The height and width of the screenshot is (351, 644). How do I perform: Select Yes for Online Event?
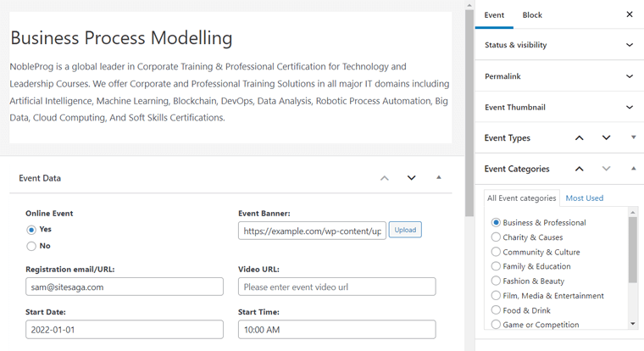tap(31, 230)
